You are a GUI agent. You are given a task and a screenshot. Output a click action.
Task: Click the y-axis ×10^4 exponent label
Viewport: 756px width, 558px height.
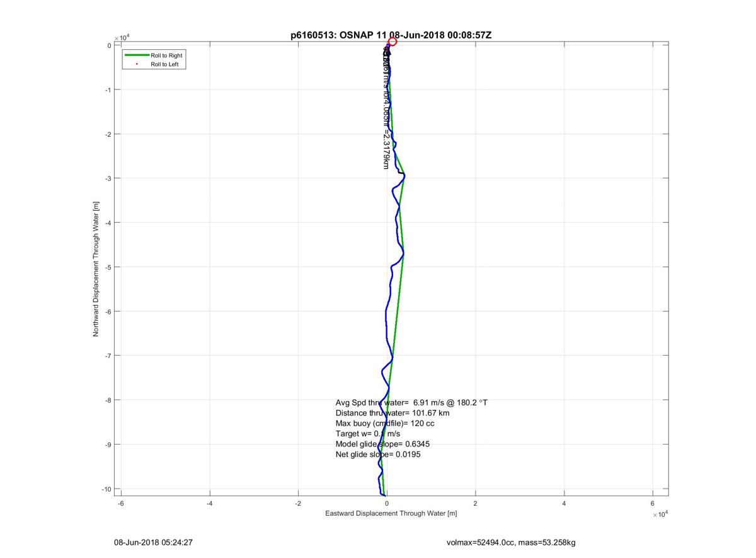tap(122, 38)
